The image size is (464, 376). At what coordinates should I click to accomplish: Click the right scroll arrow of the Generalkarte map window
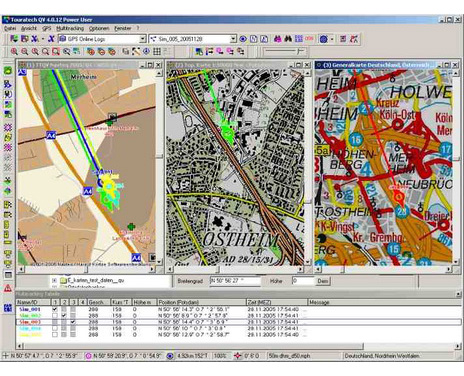pyautogui.click(x=449, y=269)
